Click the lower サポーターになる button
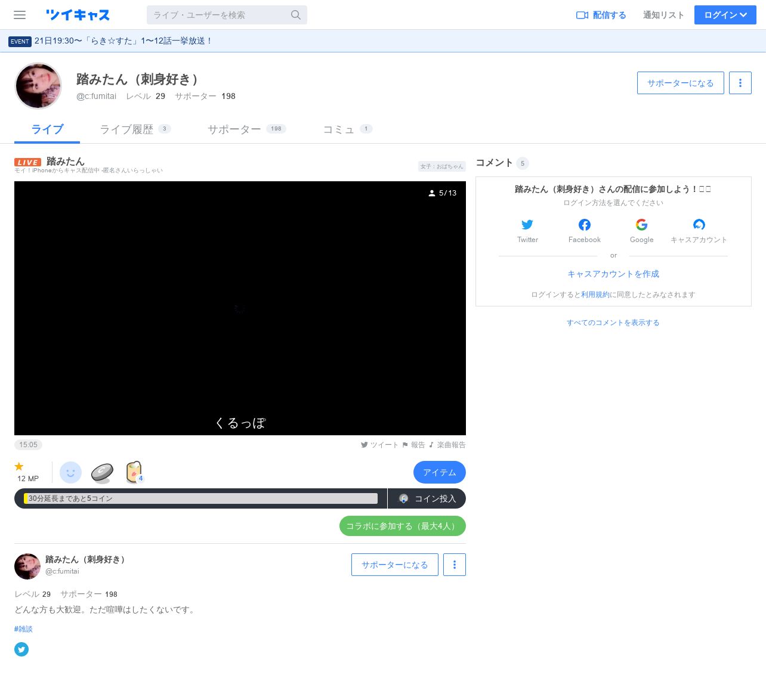 pyautogui.click(x=395, y=565)
